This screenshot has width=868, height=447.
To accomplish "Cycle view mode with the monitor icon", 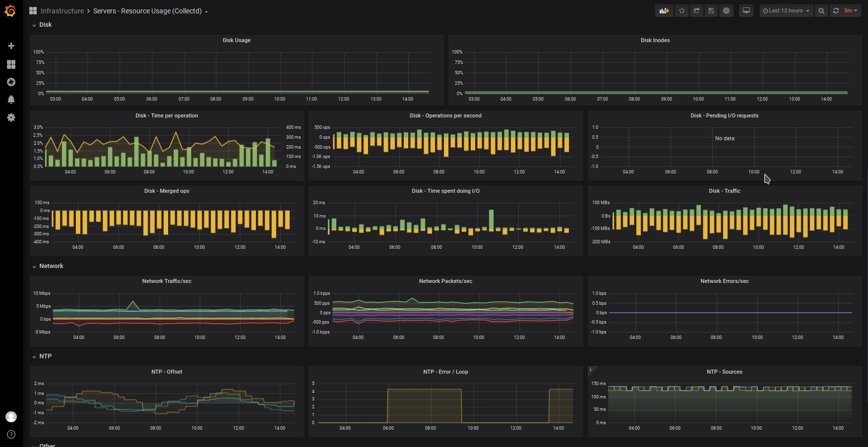I will (746, 10).
